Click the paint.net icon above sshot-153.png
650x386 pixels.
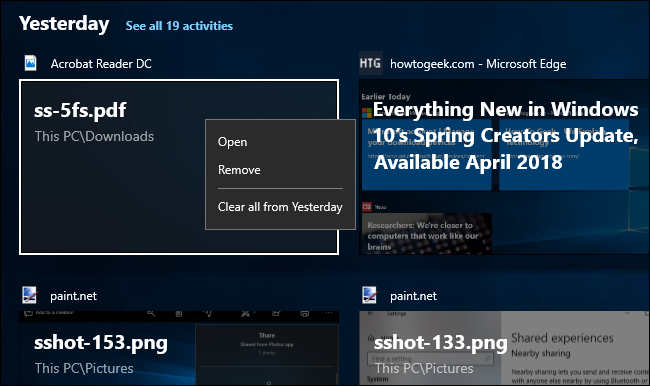pyautogui.click(x=30, y=295)
